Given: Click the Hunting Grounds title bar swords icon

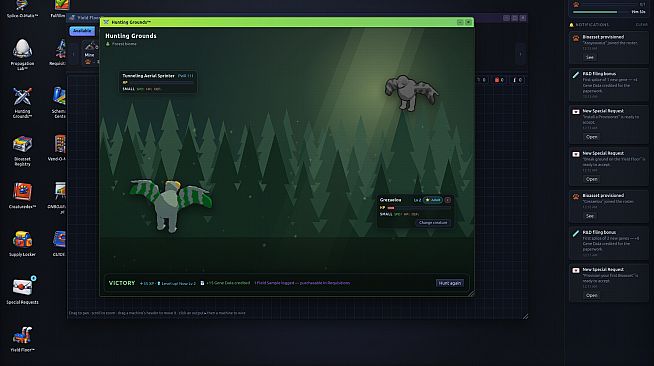Looking at the screenshot, I should click(106, 22).
